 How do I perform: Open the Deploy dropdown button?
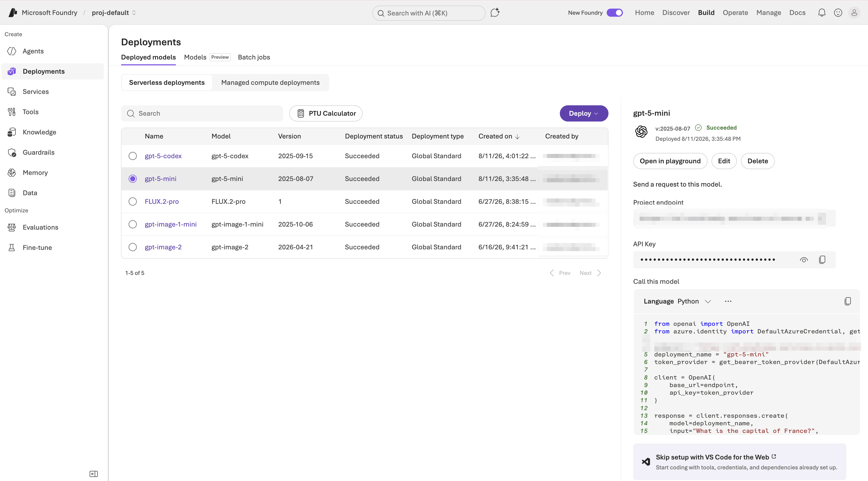point(584,113)
